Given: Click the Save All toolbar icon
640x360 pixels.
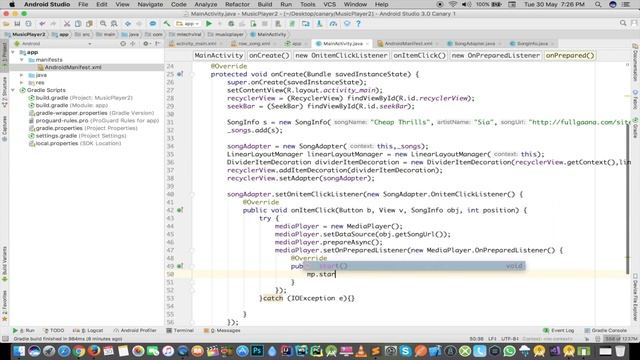Looking at the screenshot, I should [x=17, y=24].
